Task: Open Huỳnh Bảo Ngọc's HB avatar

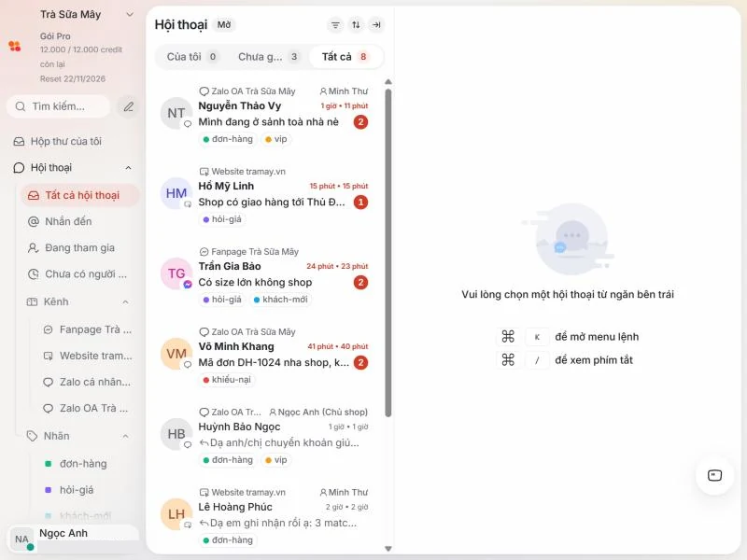Action: (176, 434)
